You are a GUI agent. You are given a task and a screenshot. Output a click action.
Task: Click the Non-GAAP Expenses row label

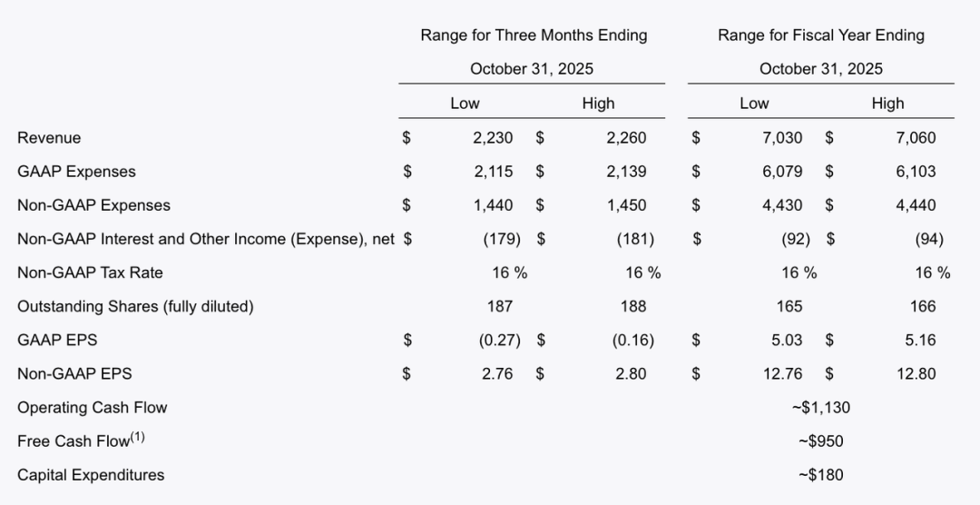pos(93,205)
